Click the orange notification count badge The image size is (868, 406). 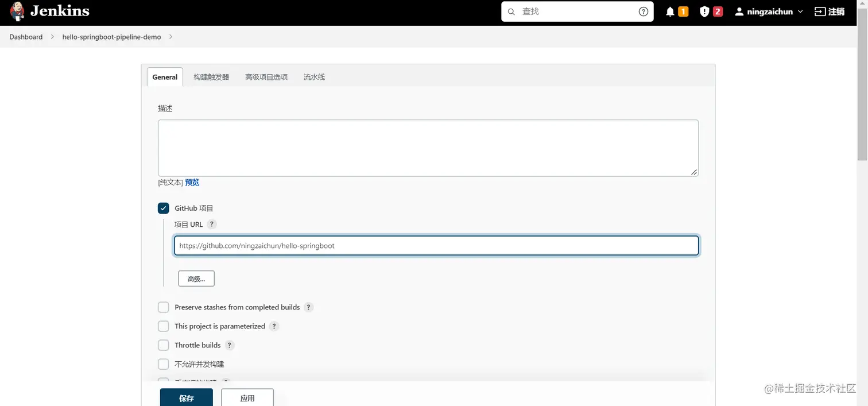[x=683, y=11]
